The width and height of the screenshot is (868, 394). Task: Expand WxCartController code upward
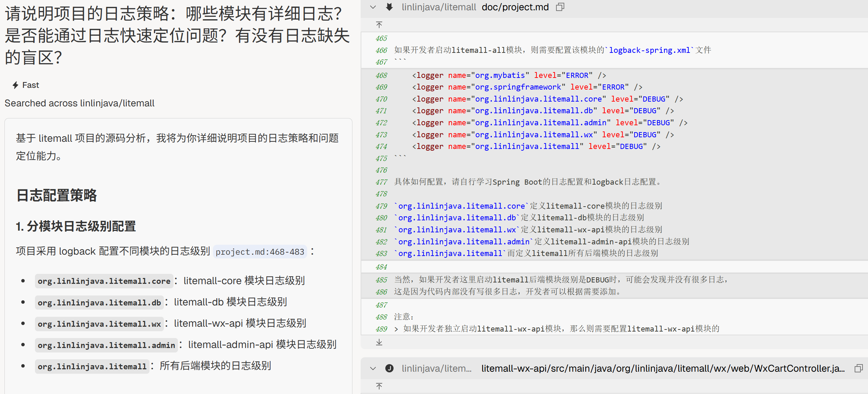(x=379, y=386)
